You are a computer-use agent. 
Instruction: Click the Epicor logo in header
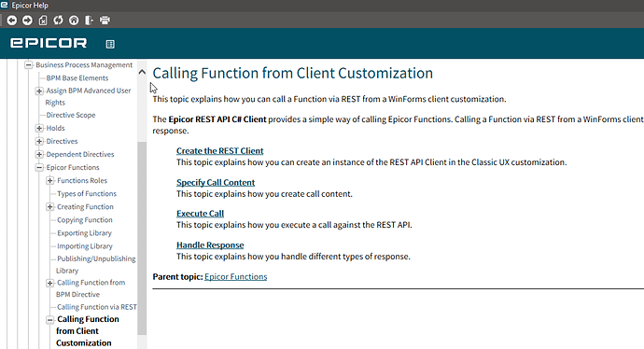click(49, 43)
